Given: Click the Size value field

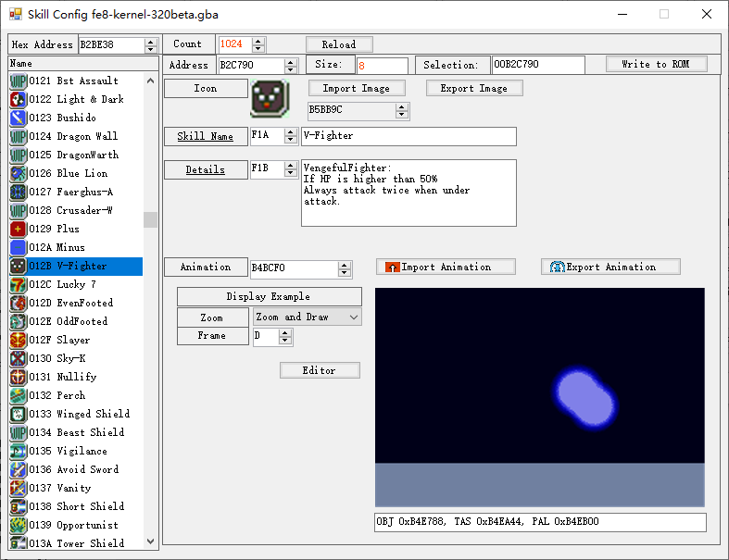Looking at the screenshot, I should coord(383,66).
